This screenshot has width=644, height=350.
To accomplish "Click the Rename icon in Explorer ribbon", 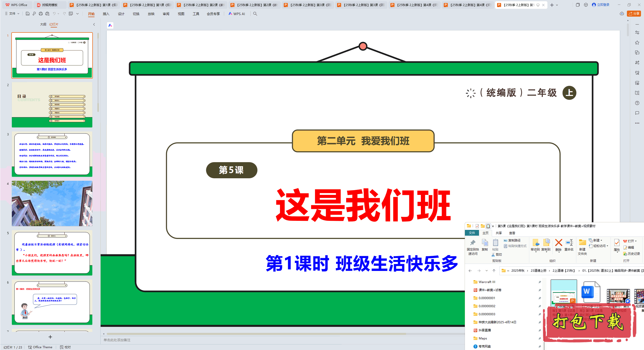I will tap(569, 245).
